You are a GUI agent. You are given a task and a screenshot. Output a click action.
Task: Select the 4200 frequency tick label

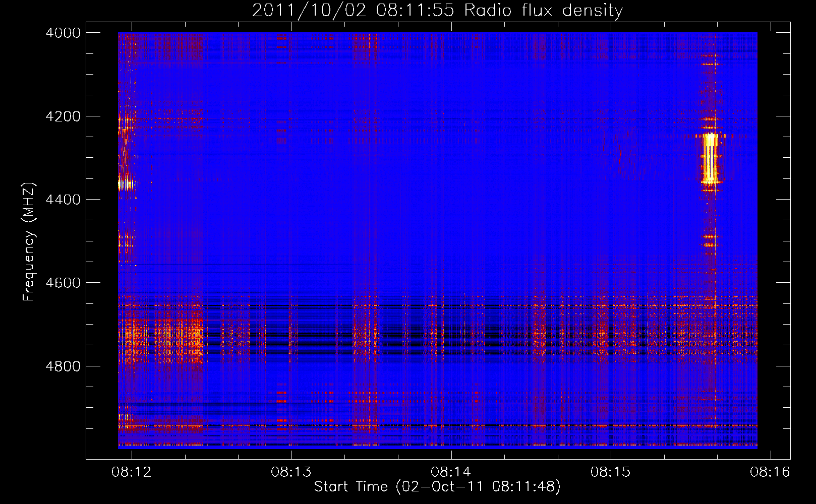pyautogui.click(x=63, y=116)
